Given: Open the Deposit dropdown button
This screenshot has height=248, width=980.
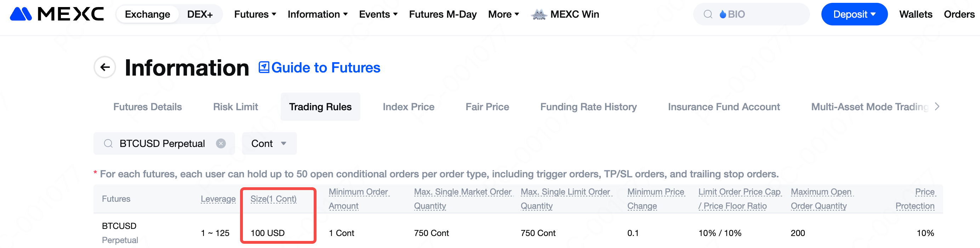Looking at the screenshot, I should click(x=854, y=14).
